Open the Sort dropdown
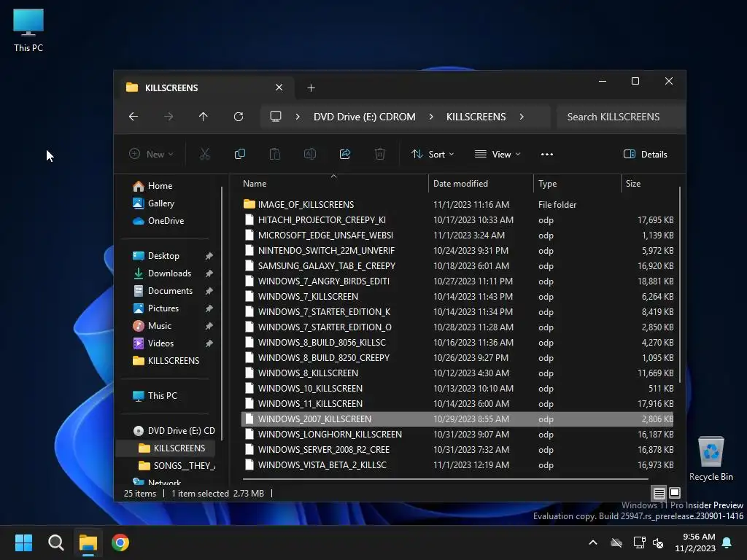The height and width of the screenshot is (560, 747). 433,155
